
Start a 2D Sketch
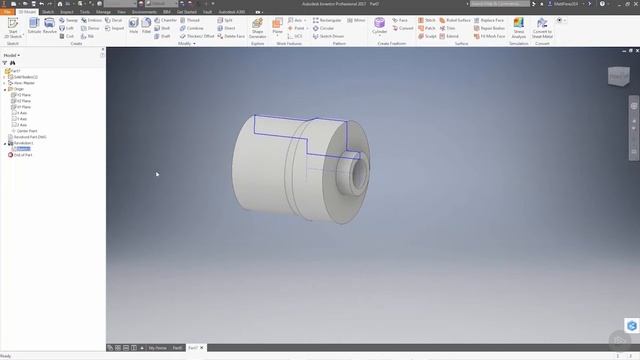pos(13,28)
